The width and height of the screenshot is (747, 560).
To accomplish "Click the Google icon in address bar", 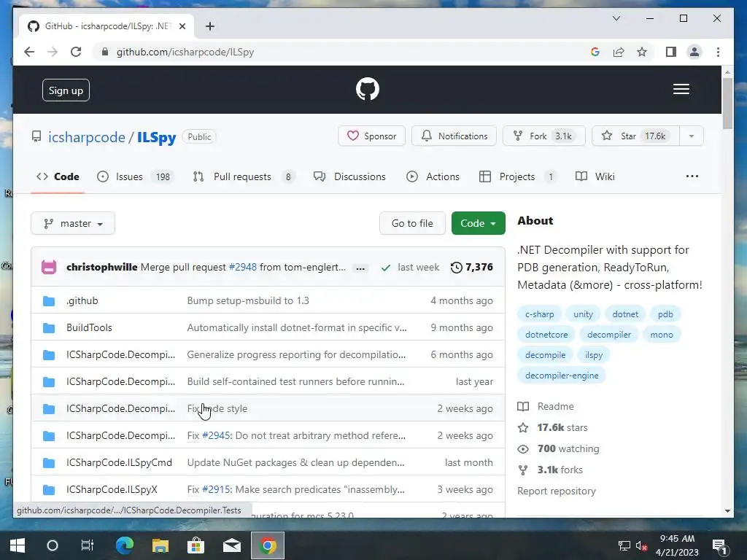I will [595, 52].
